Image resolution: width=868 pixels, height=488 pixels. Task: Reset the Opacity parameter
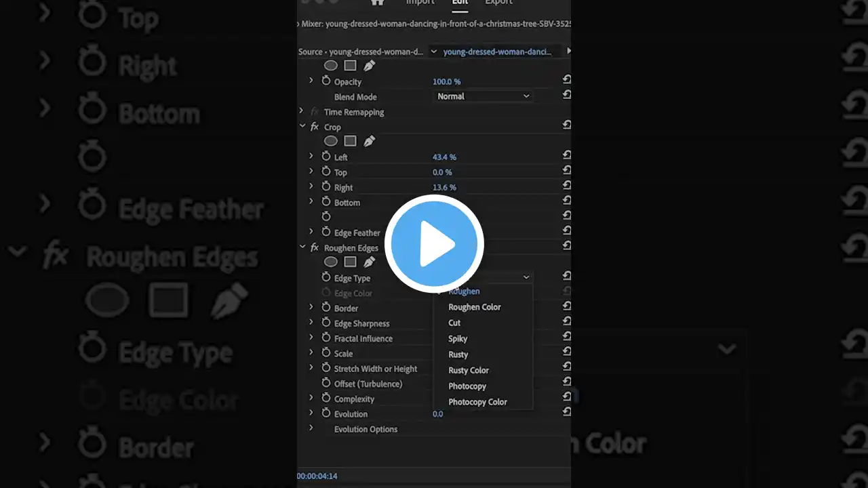566,79
